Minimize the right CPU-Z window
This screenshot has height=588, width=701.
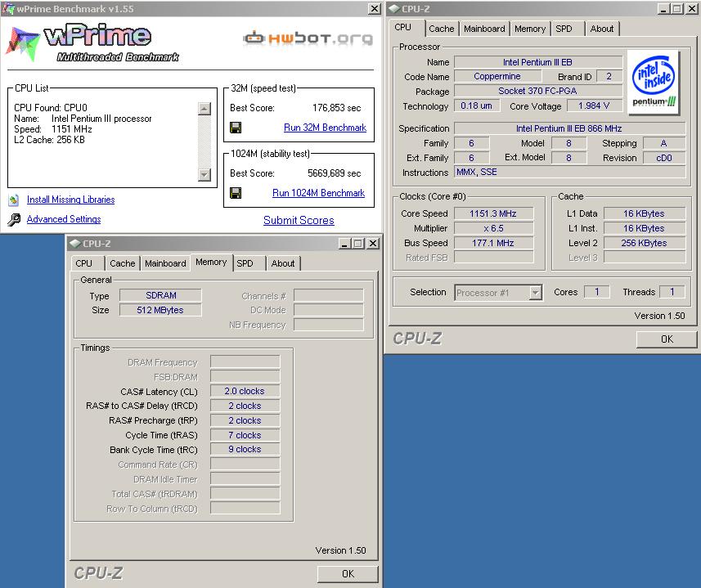[663, 8]
